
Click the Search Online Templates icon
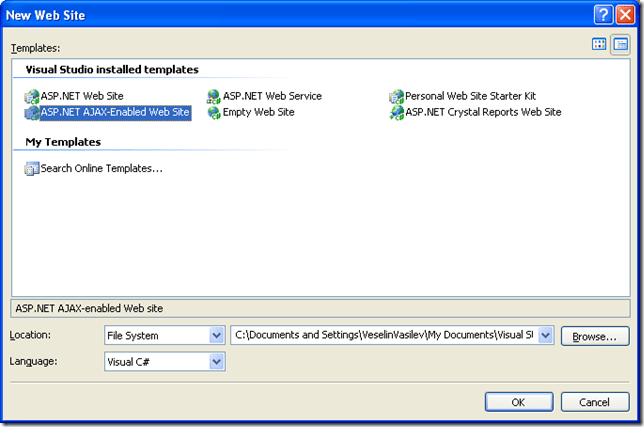32,169
